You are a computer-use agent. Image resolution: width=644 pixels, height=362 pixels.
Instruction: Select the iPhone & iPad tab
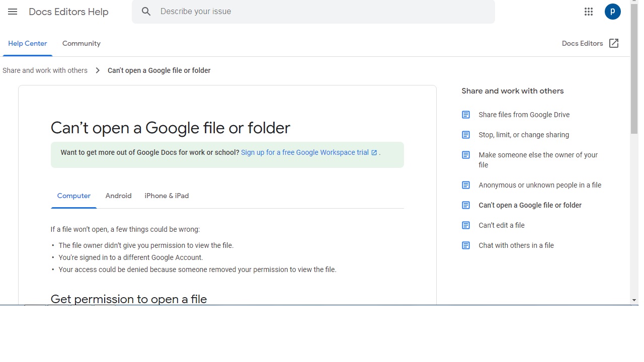(x=167, y=196)
